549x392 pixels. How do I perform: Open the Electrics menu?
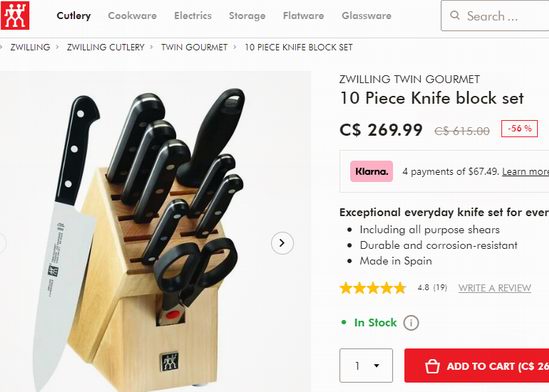(193, 16)
